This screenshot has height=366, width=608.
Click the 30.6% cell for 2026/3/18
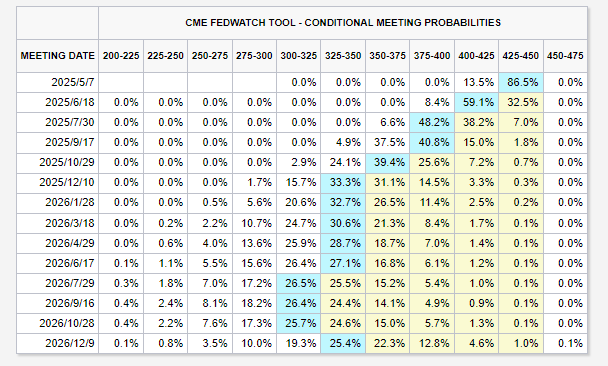[x=343, y=223]
